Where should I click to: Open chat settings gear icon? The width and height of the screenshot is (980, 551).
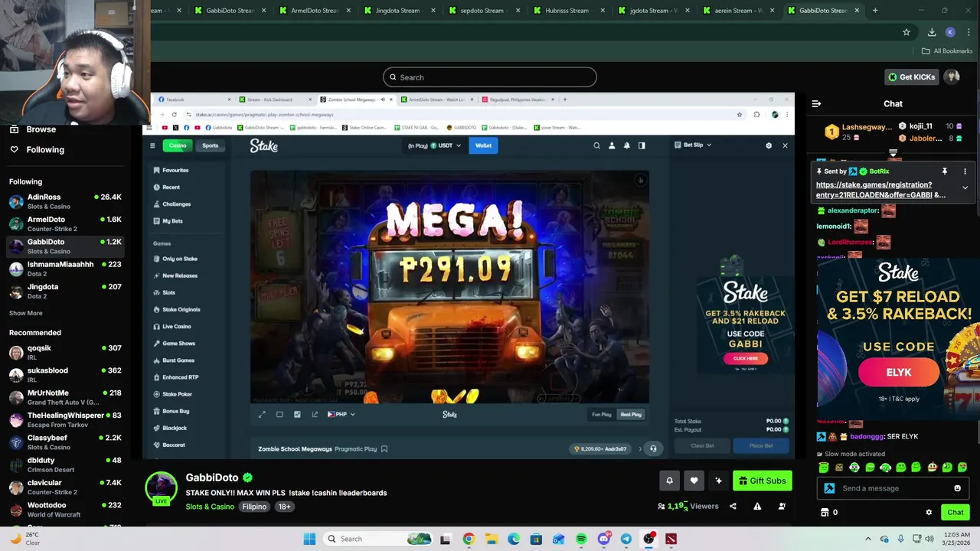929,512
